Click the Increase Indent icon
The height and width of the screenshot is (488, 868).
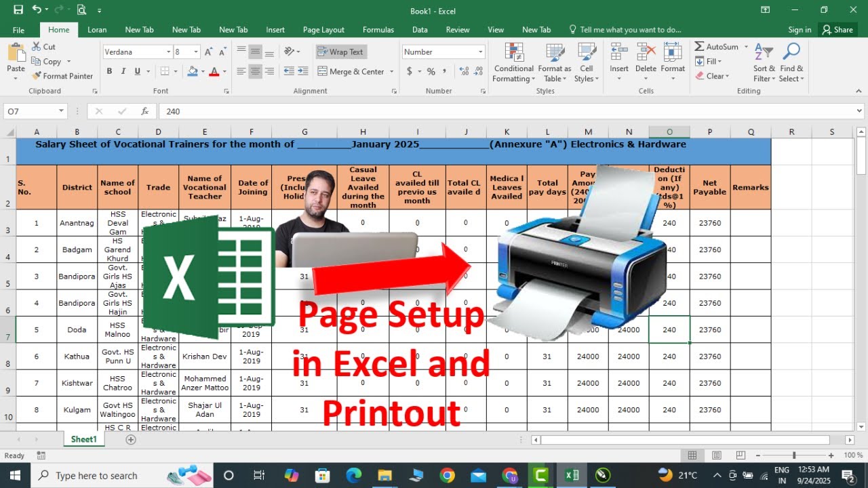pyautogui.click(x=303, y=71)
